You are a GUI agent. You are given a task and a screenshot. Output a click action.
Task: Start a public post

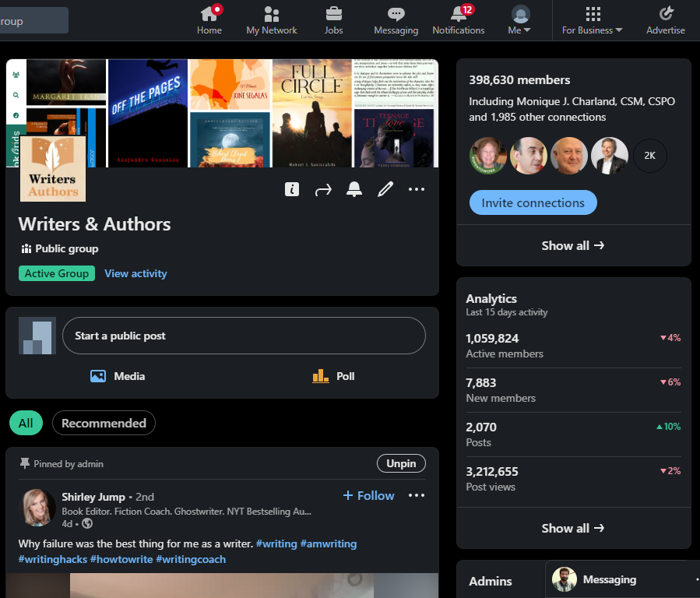click(x=244, y=336)
